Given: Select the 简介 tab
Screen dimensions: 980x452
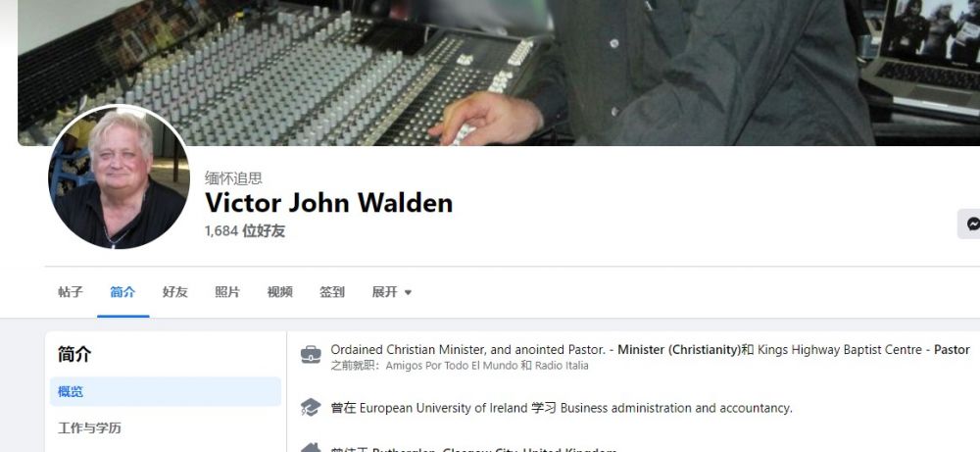Looking at the screenshot, I should (x=123, y=292).
